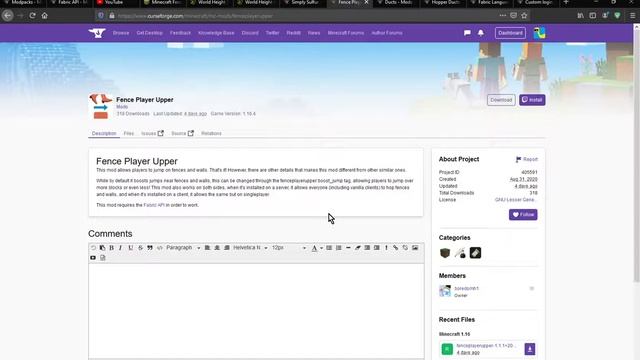Close the Fence Player Upper browser tab

pyautogui.click(x=367, y=2)
